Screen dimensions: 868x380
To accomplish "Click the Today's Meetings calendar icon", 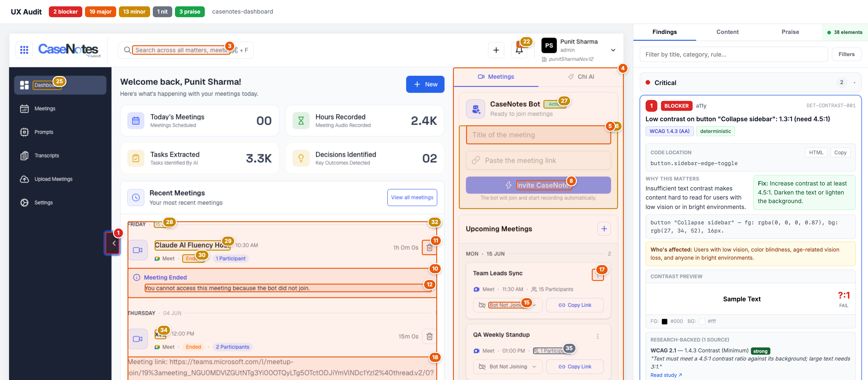I will [136, 121].
